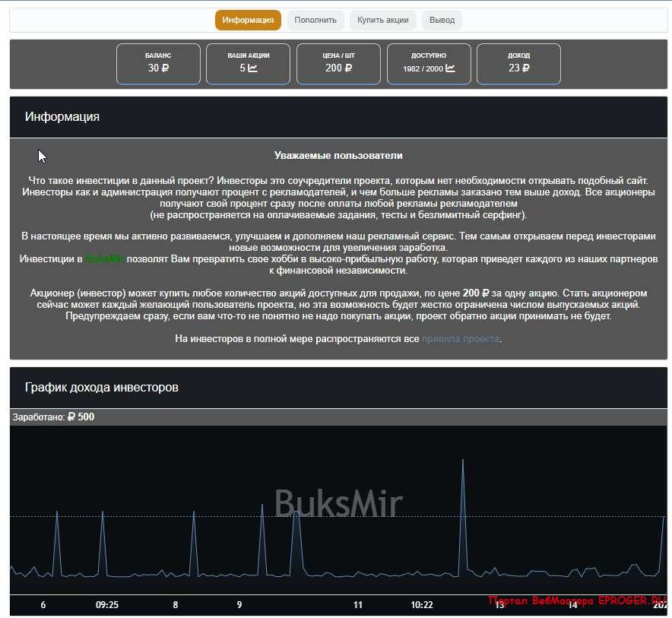Select the Баланс stat card
The width and height of the screenshot is (672, 618).
pyautogui.click(x=158, y=64)
